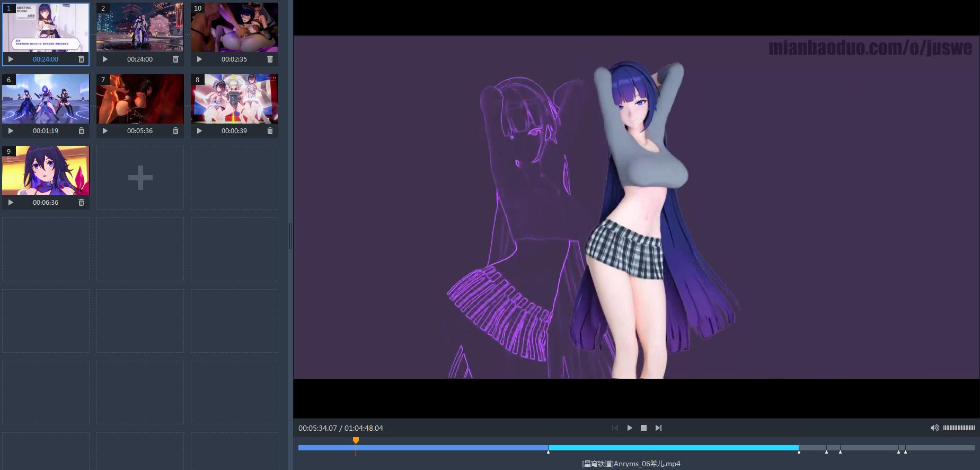The width and height of the screenshot is (980, 470).
Task: Click the timecode 00:05:34.07 / 01:04:48.04
Action: pyautogui.click(x=341, y=428)
